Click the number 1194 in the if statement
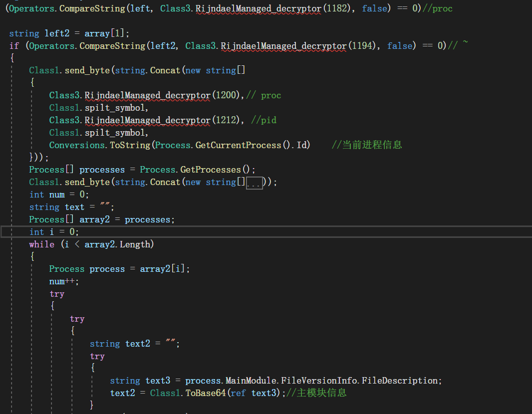Image resolution: width=532 pixels, height=414 pixels. click(x=362, y=45)
